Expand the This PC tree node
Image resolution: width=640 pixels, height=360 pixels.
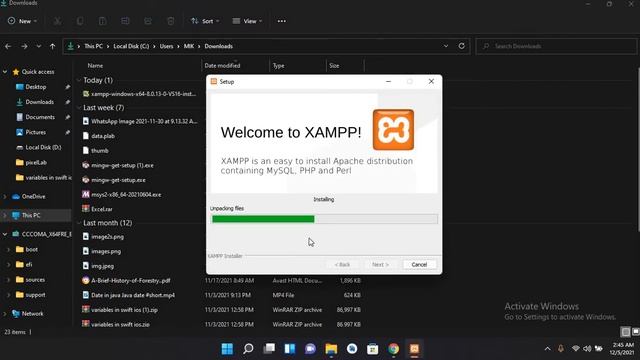[x=5, y=216]
